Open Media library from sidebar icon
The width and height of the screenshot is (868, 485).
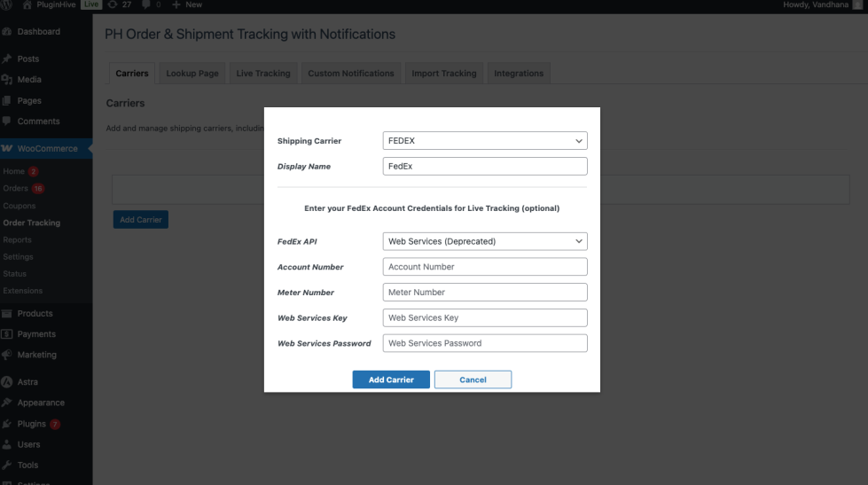coord(7,80)
